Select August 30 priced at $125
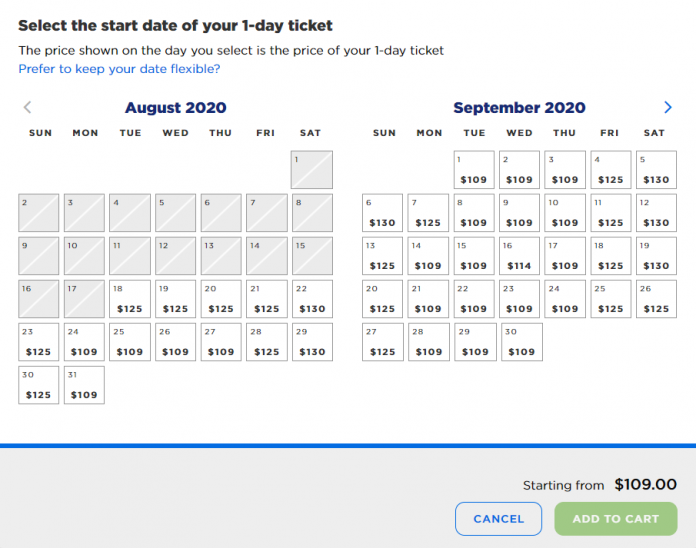 click(x=38, y=385)
